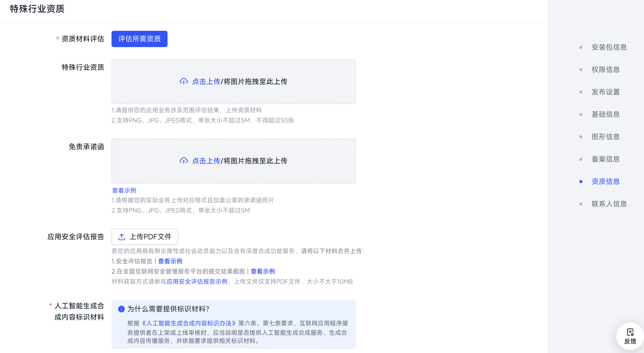Screen dimensions: 644x353
Task: Open 查看示例 for 提交结果截图
Action: click(262, 271)
